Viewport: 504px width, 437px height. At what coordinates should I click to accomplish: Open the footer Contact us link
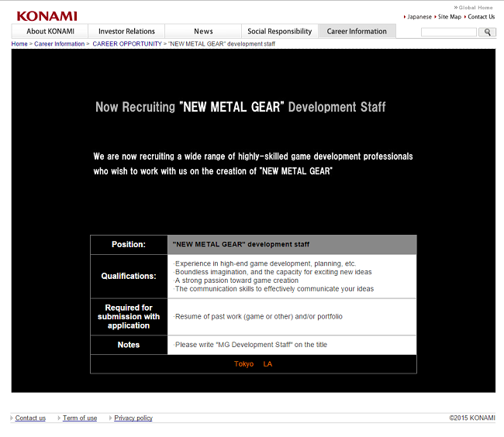(x=30, y=418)
